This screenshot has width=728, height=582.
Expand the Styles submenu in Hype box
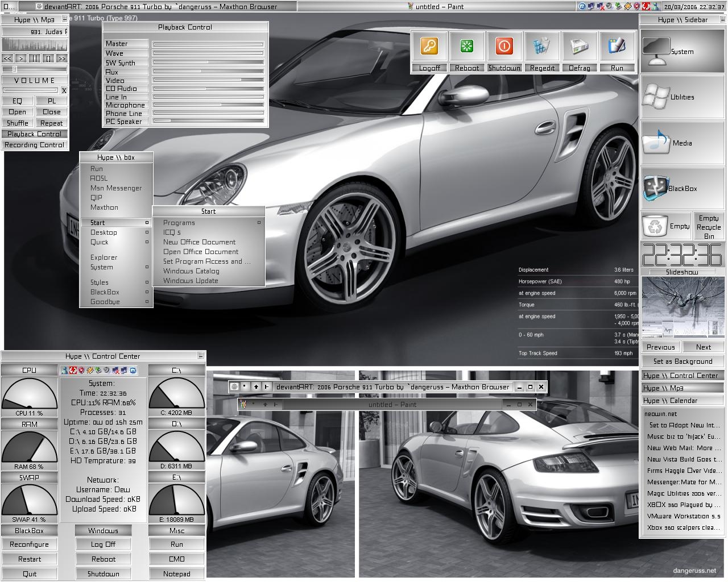117,282
